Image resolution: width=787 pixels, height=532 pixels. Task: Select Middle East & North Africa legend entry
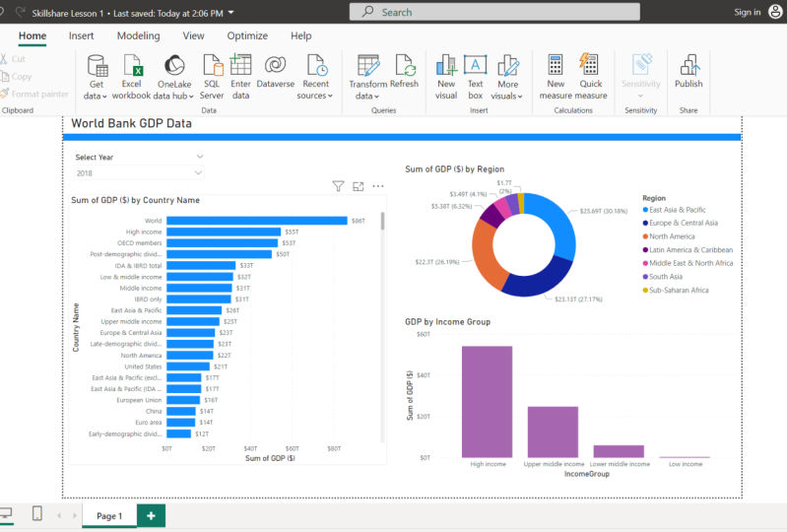(688, 263)
